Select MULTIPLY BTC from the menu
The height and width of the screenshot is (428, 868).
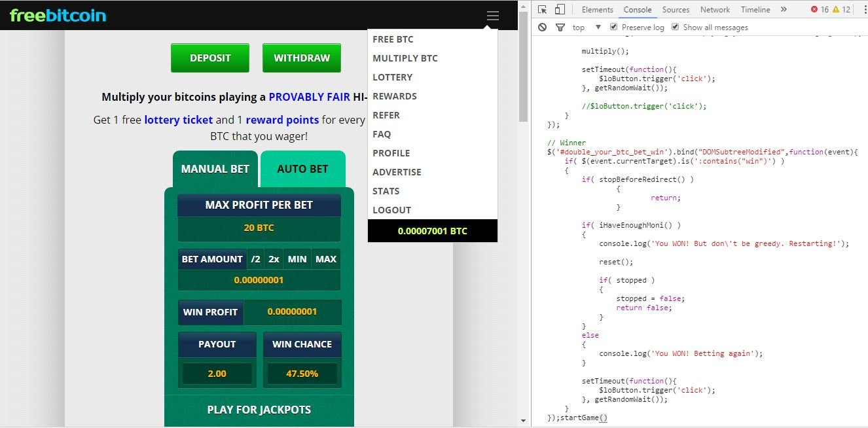pos(433,58)
